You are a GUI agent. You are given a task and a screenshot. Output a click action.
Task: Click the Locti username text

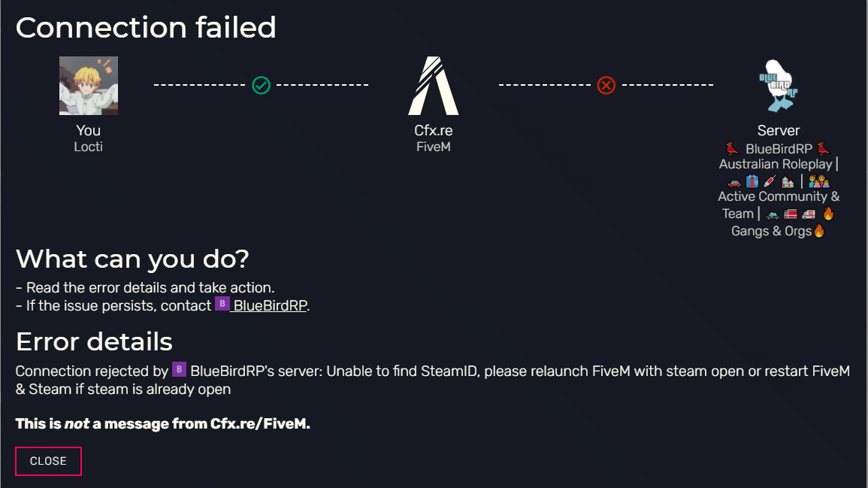coord(88,147)
